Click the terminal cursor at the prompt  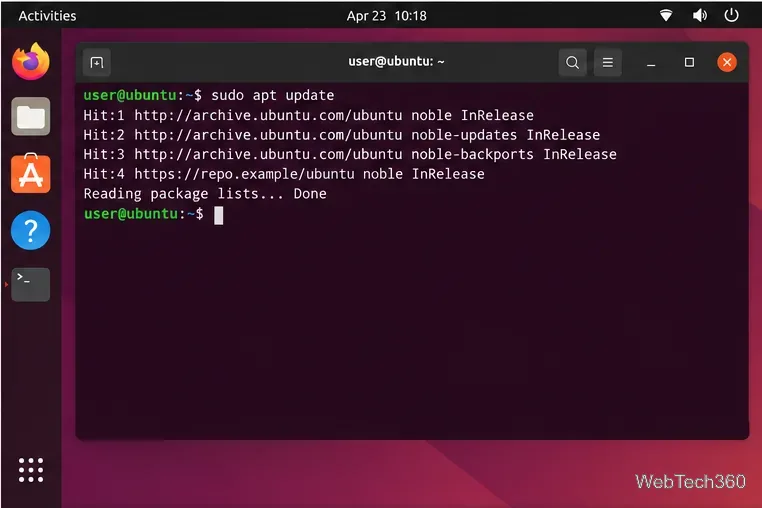pyautogui.click(x=219, y=215)
